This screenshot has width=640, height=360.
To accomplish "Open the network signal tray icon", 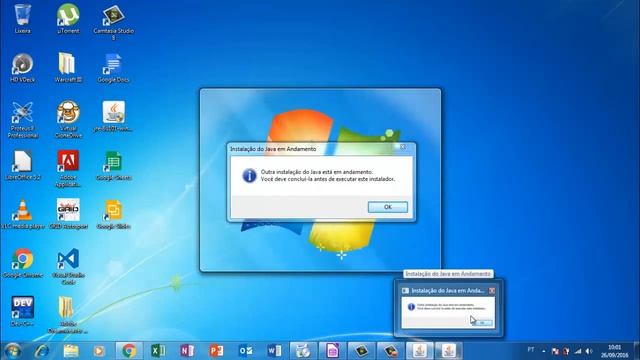I will point(578,351).
